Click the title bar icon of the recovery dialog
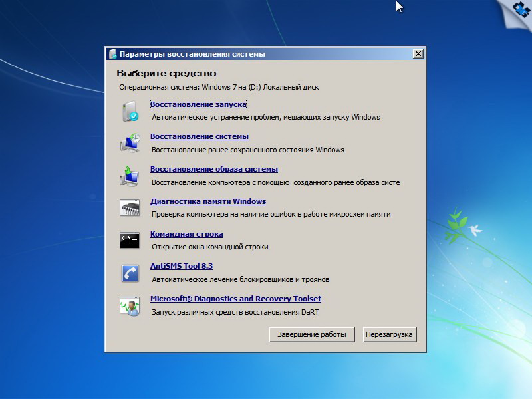The height and width of the screenshot is (399, 532). tap(113, 54)
